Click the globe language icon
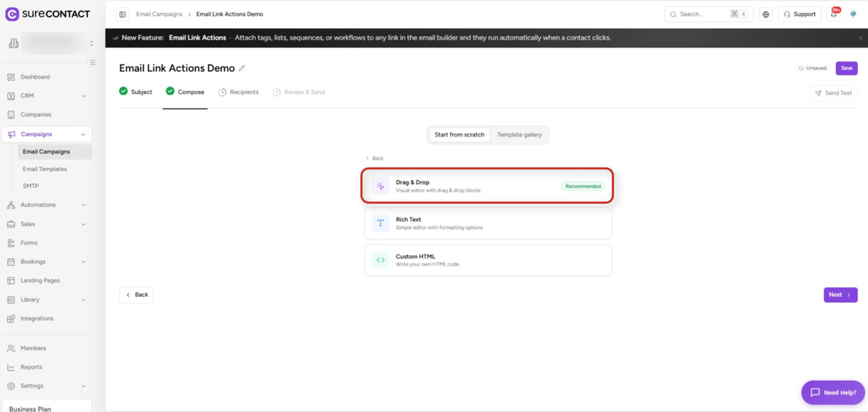The width and height of the screenshot is (868, 412). pyautogui.click(x=766, y=14)
